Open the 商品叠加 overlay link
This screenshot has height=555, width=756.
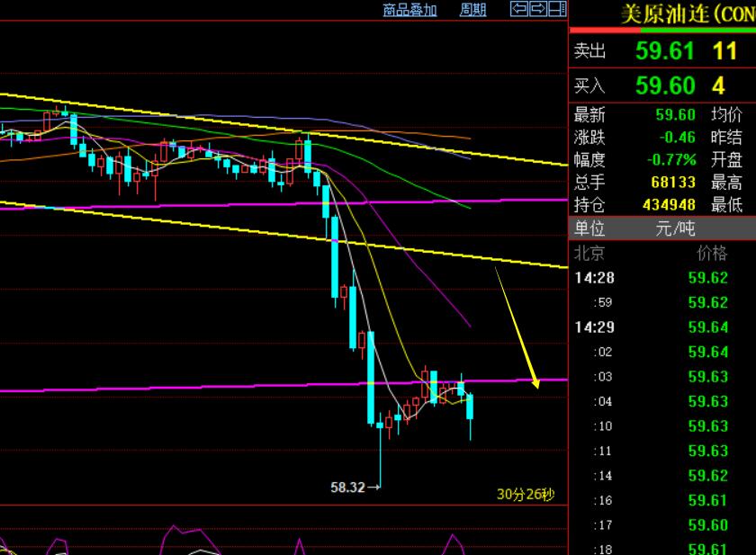coord(409,10)
